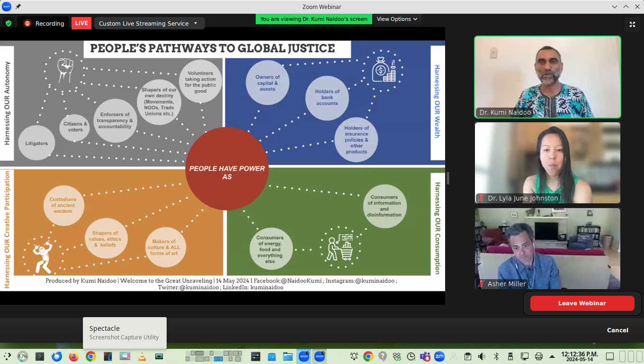The height and width of the screenshot is (364, 644).
Task: Expand the View Options menu
Action: [397, 19]
